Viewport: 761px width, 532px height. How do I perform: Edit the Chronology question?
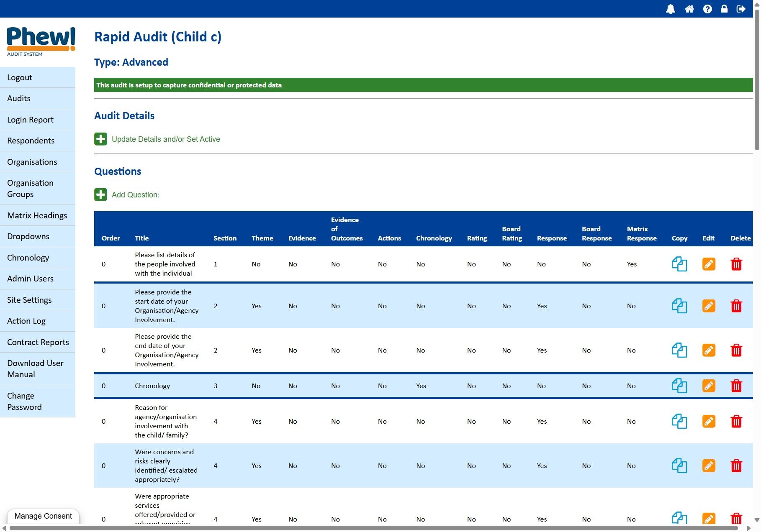click(x=708, y=386)
